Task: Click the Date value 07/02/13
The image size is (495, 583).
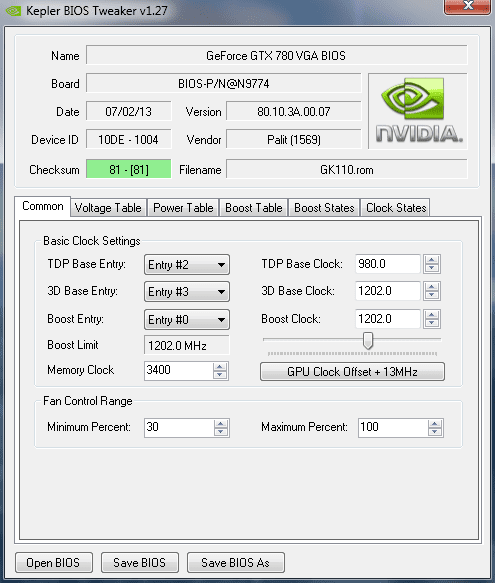Action: coord(129,111)
